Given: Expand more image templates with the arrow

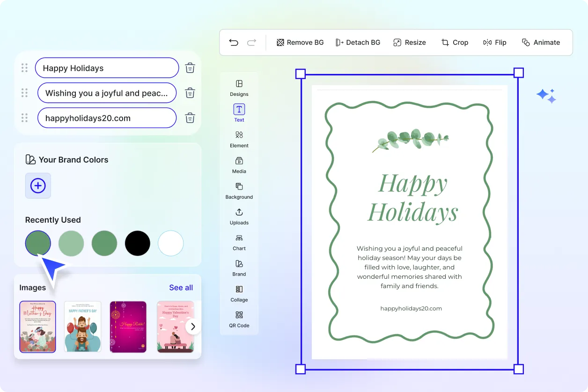Looking at the screenshot, I should [x=192, y=326].
